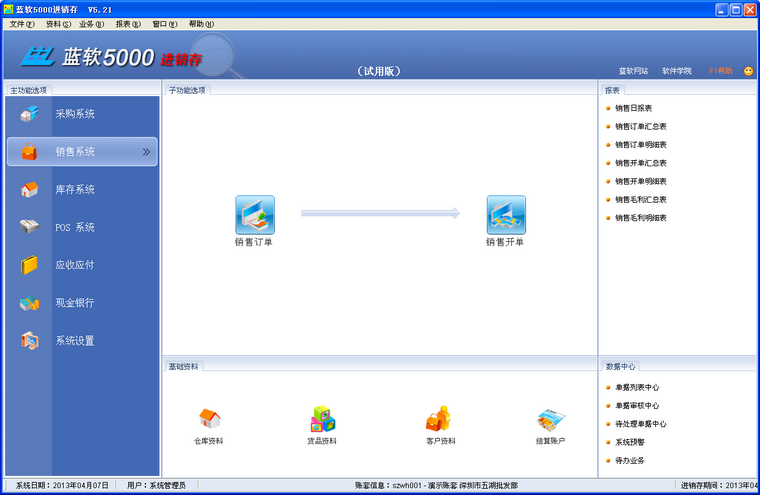This screenshot has width=760, height=495.
Task: Open the 应收应付 folder icon
Action: click(x=29, y=265)
